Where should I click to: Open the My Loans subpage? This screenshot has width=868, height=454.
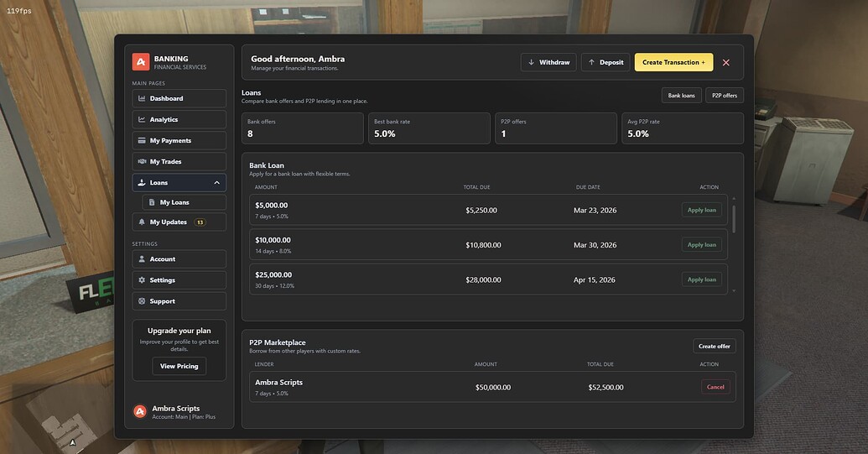coord(184,202)
